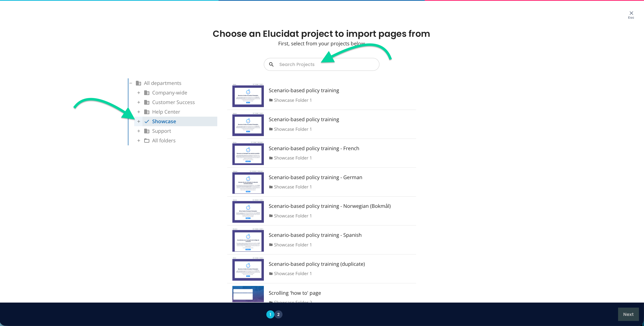The width and height of the screenshot is (644, 326).
Task: Go to step 2 indicator
Action: [x=278, y=314]
